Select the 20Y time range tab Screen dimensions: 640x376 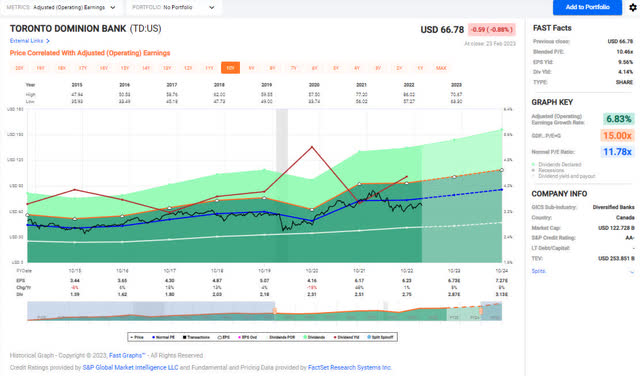click(19, 68)
